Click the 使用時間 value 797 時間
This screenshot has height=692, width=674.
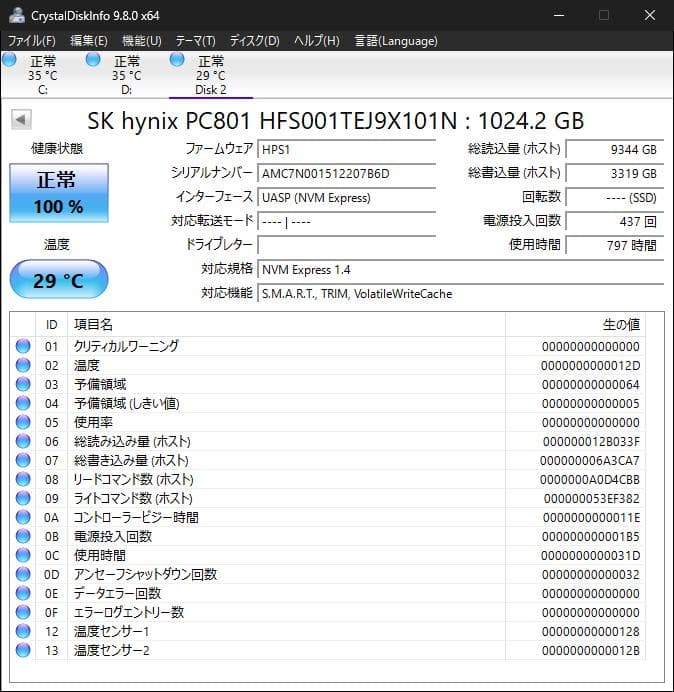click(x=614, y=245)
